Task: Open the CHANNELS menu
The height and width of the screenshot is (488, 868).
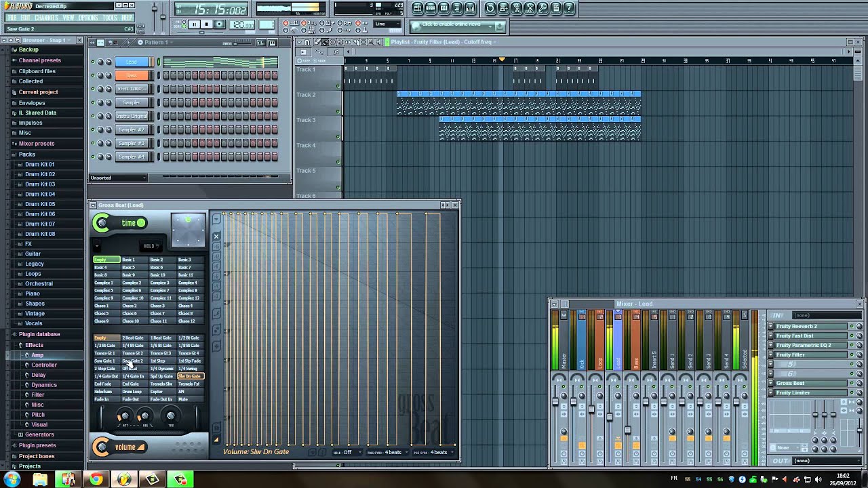Action: 46,18
